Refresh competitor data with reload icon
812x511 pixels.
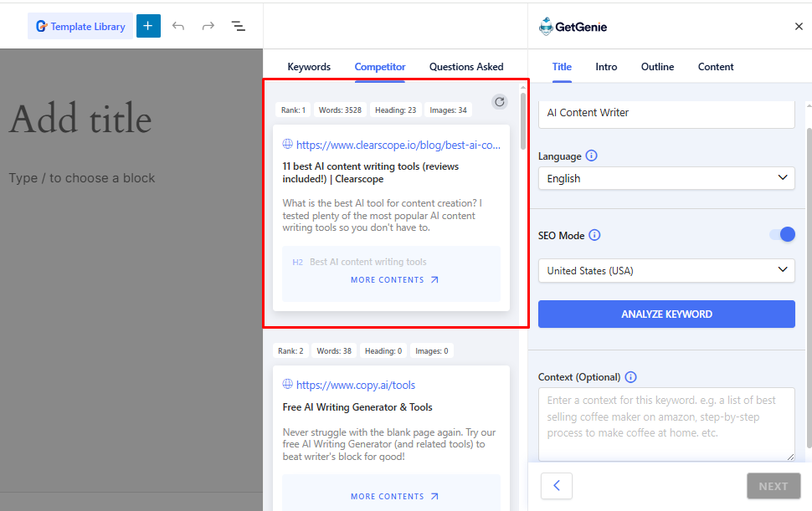tap(499, 102)
